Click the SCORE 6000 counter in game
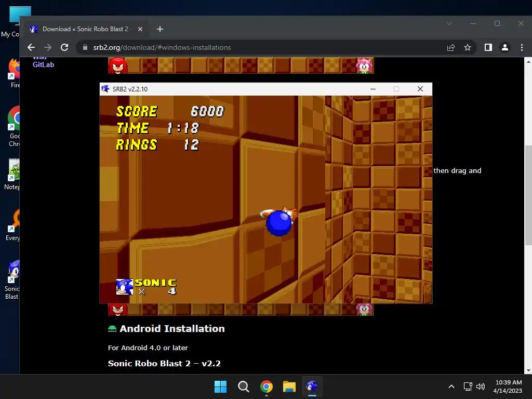The height and width of the screenshot is (399, 532). (x=170, y=111)
